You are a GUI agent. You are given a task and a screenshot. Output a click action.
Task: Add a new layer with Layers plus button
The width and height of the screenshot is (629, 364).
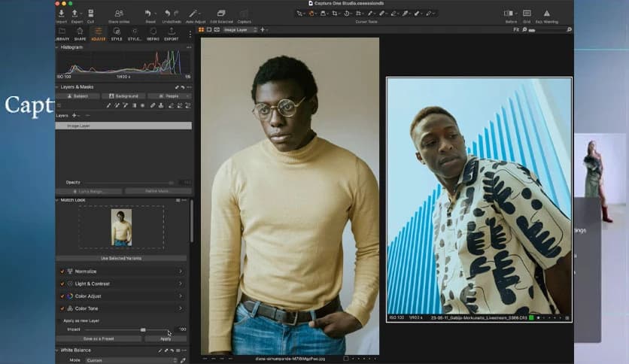(74, 116)
